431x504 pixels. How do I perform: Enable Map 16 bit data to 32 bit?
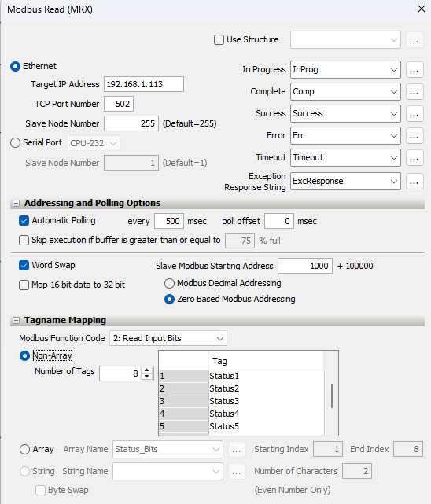(24, 285)
